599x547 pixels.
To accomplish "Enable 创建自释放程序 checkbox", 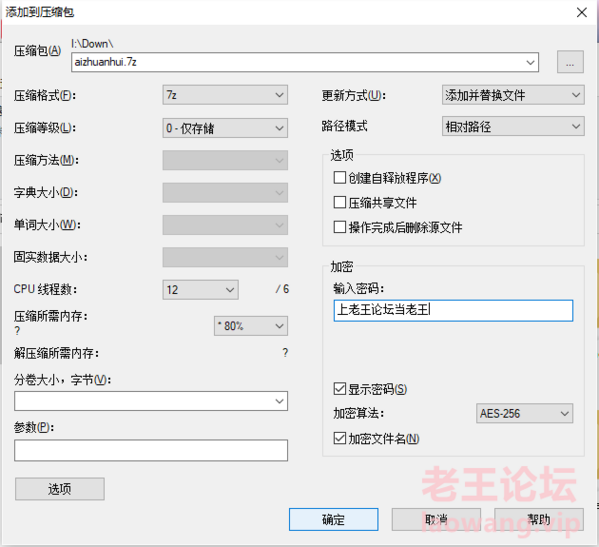I will point(340,178).
